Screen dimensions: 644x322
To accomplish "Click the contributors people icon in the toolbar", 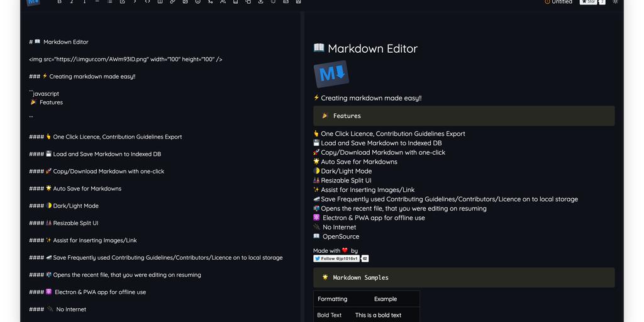I will tap(223, 2).
